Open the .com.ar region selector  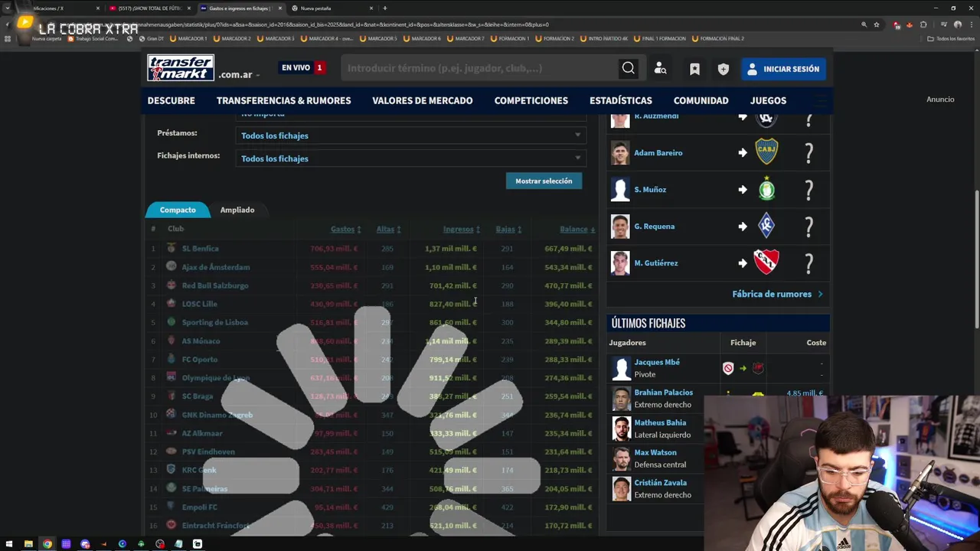tap(239, 75)
